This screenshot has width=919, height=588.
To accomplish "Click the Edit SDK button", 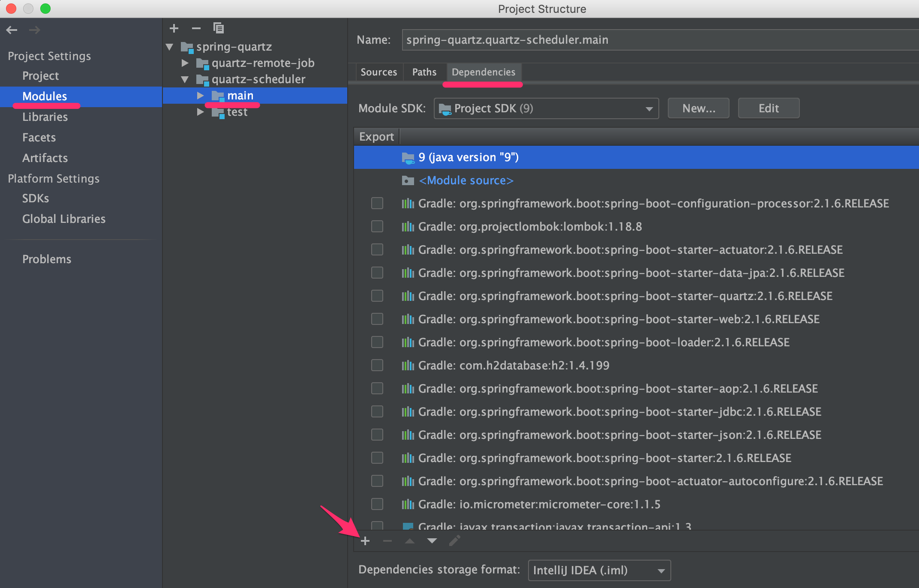I will click(768, 108).
